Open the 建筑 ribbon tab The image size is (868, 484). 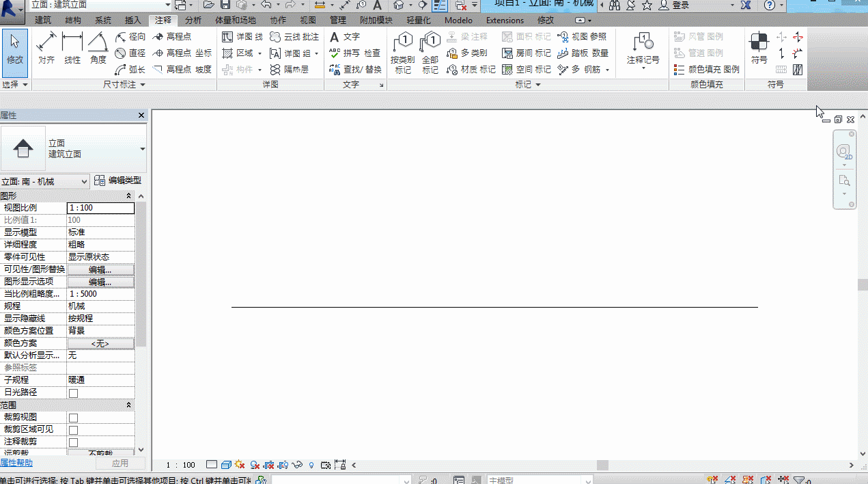tap(43, 21)
